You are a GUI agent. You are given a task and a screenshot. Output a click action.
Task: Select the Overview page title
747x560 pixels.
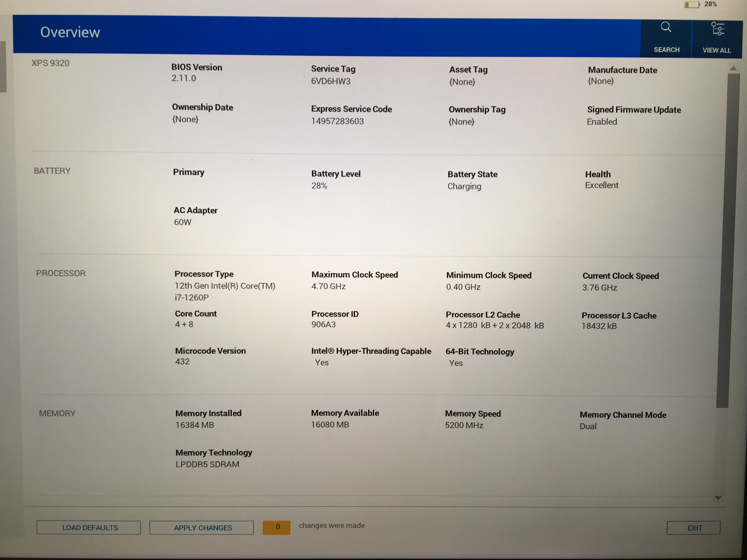coord(70,32)
